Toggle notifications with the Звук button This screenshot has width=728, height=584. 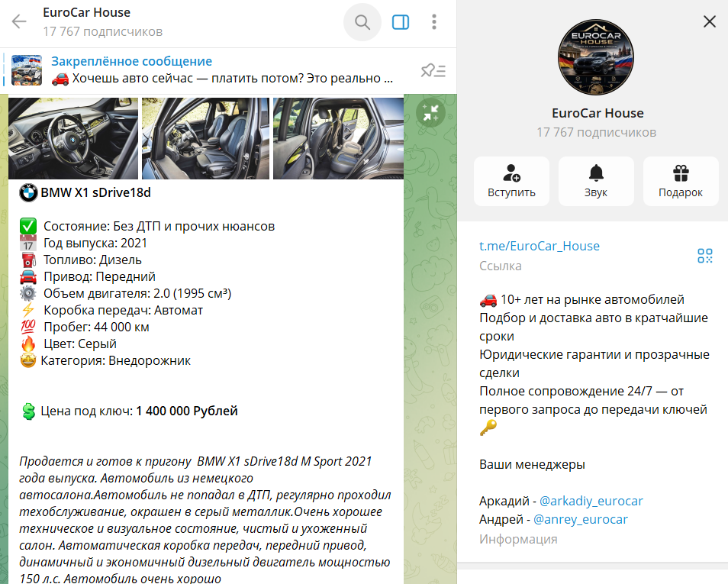(x=596, y=181)
